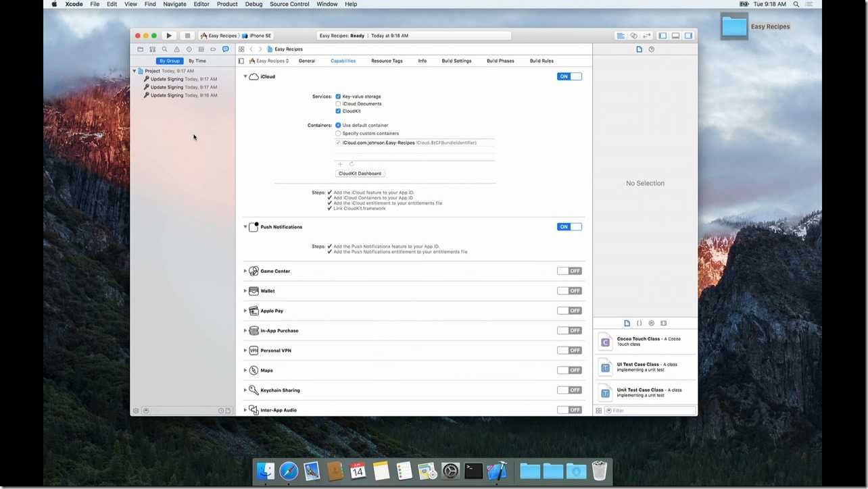This screenshot has height=489, width=868.
Task: Turn off the iCloud capability switch
Action: (x=569, y=76)
